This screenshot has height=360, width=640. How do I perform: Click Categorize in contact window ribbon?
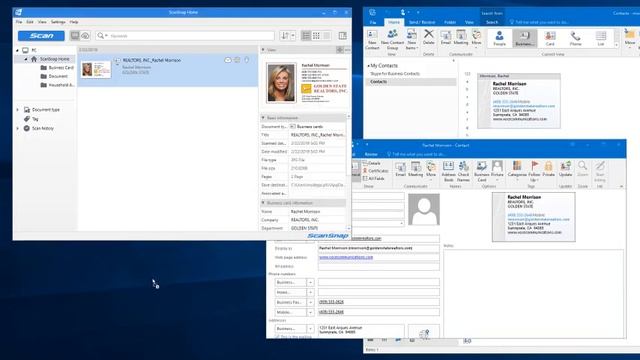click(517, 170)
